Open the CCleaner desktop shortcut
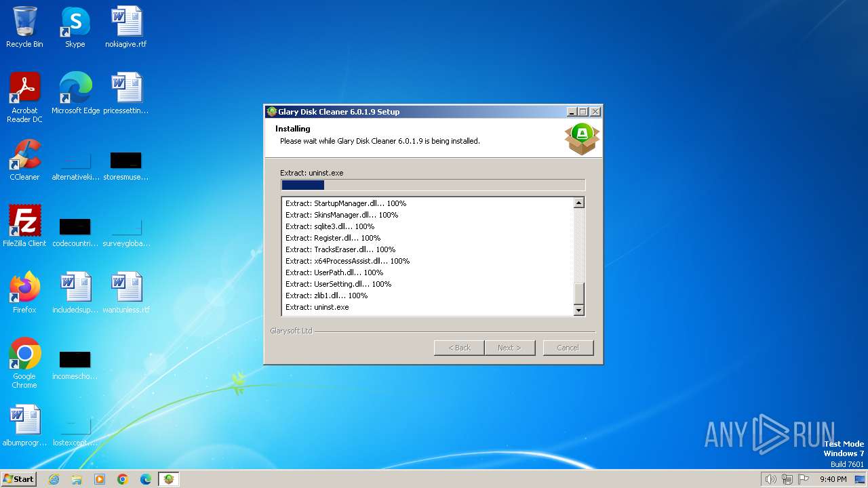Image resolution: width=868 pixels, height=488 pixels. [24, 160]
